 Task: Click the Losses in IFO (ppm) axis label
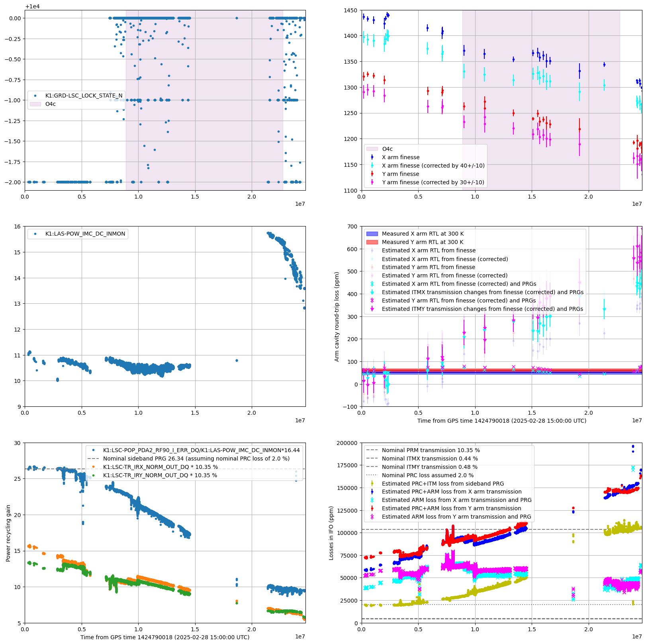[x=331, y=533]
